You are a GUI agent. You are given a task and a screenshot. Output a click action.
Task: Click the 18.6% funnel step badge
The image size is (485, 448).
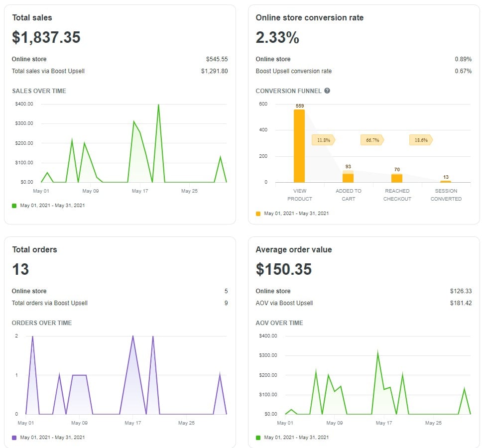click(x=421, y=140)
